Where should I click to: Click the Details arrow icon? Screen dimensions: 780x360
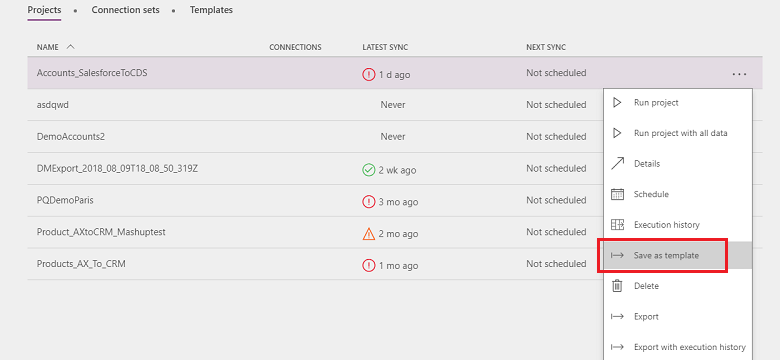(617, 164)
